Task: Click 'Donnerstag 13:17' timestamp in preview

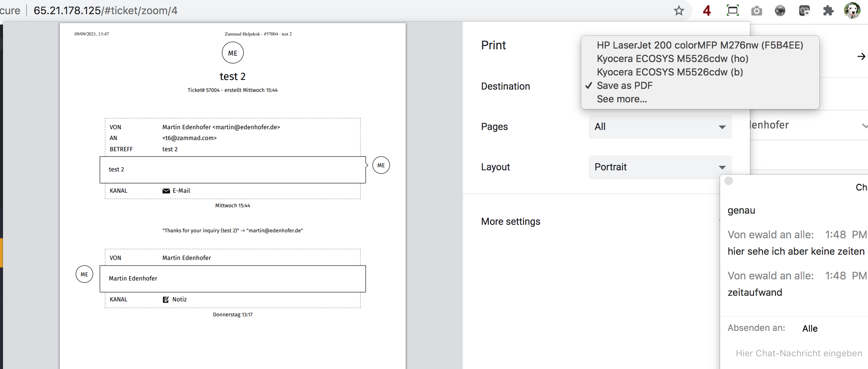Action: tap(233, 314)
